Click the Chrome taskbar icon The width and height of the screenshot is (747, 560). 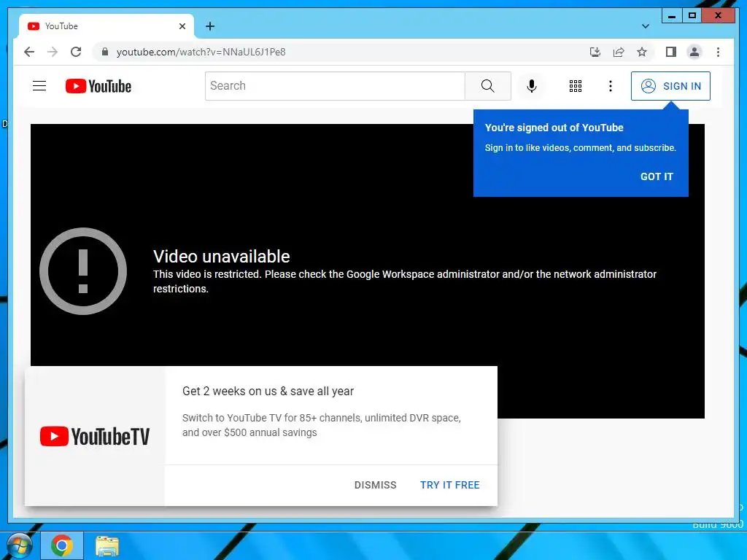61,545
